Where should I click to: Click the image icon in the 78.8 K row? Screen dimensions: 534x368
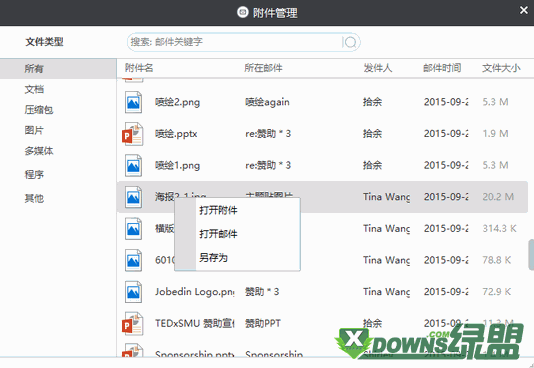133,260
